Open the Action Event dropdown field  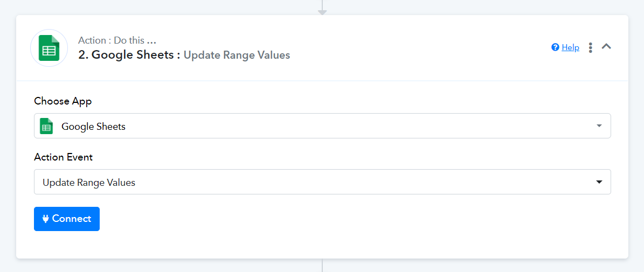tap(322, 182)
